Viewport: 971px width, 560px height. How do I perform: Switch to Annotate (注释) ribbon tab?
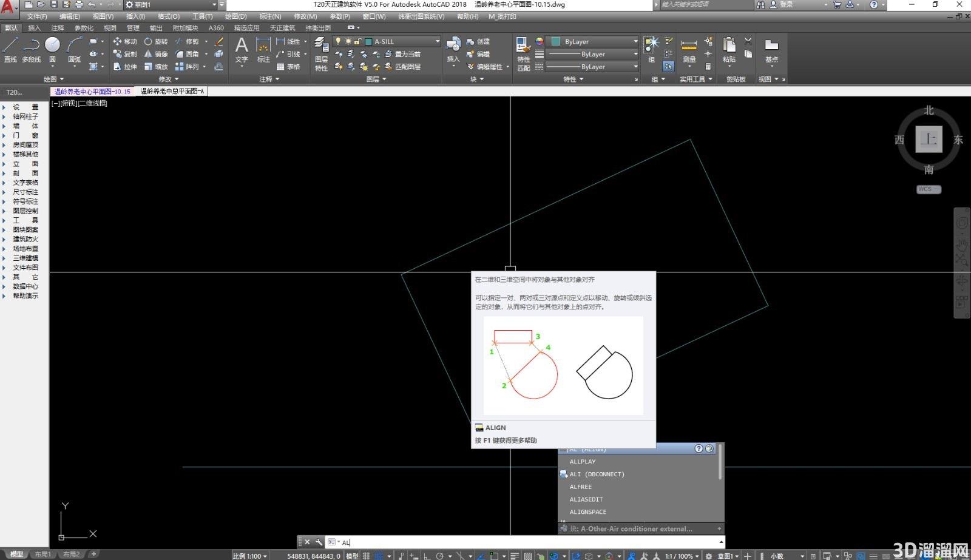point(58,28)
